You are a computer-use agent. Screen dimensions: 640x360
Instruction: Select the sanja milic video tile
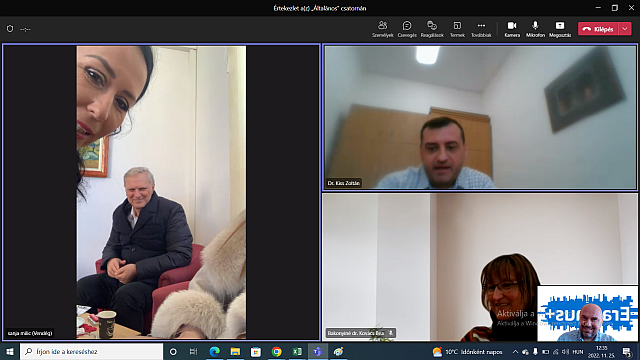point(161,192)
